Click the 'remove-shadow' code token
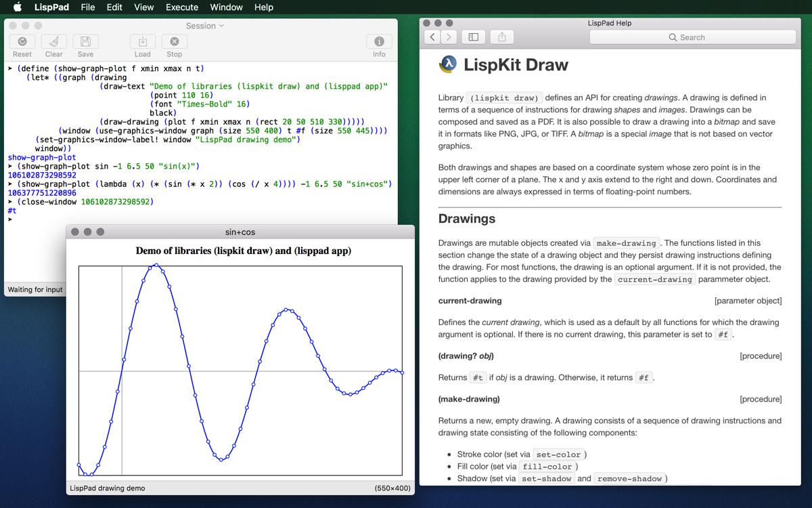 click(629, 479)
